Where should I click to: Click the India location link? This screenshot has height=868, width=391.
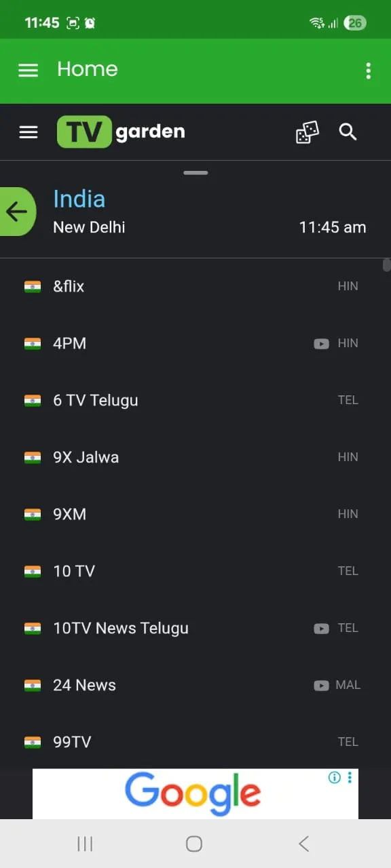pyautogui.click(x=79, y=199)
